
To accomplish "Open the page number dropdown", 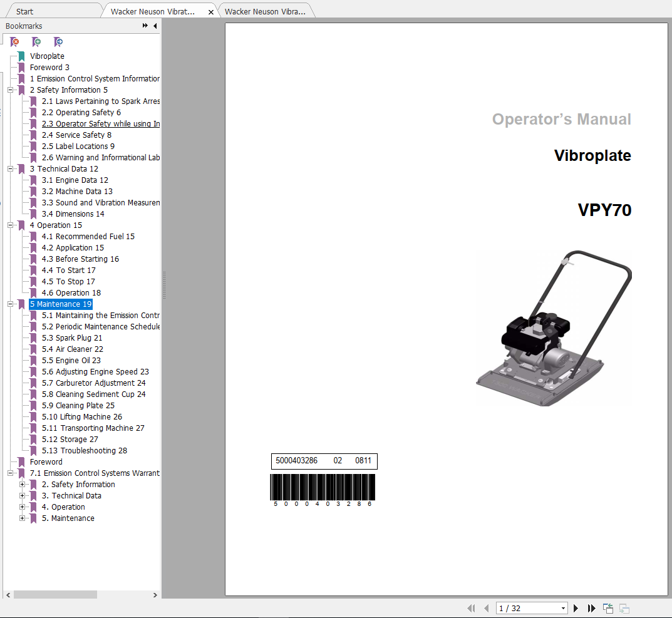I will coord(563,608).
